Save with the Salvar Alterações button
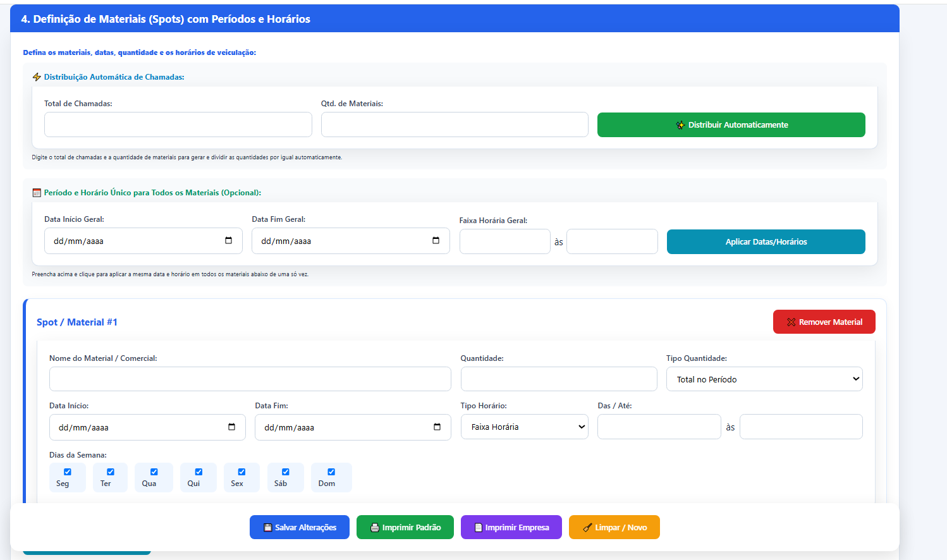 coord(300,527)
